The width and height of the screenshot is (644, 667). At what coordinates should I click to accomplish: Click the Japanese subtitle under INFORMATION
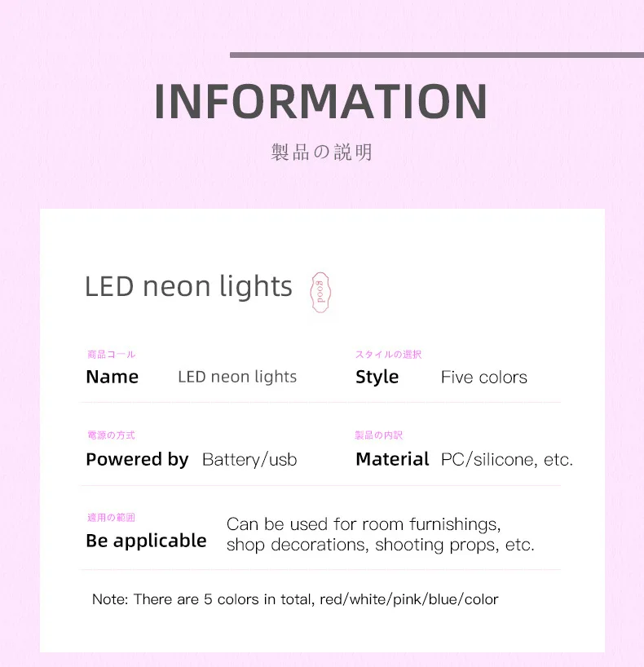tap(321, 152)
